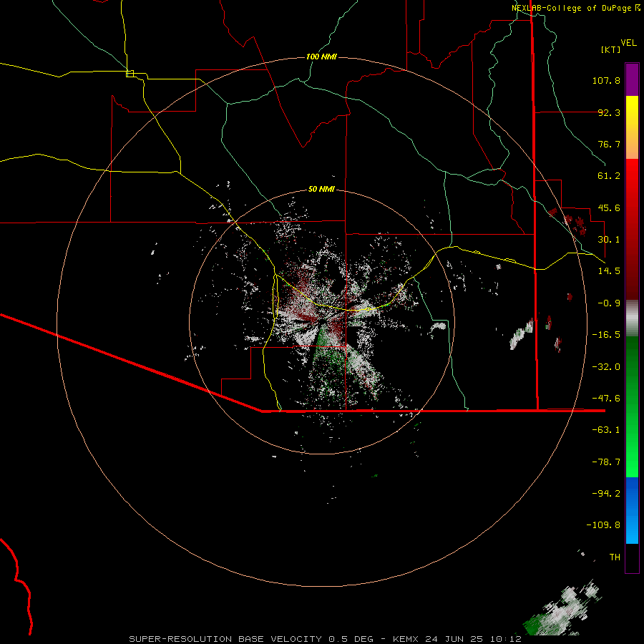Click the purple segment of velocity color bar
The height and width of the screenshot is (644, 644).
click(x=632, y=79)
